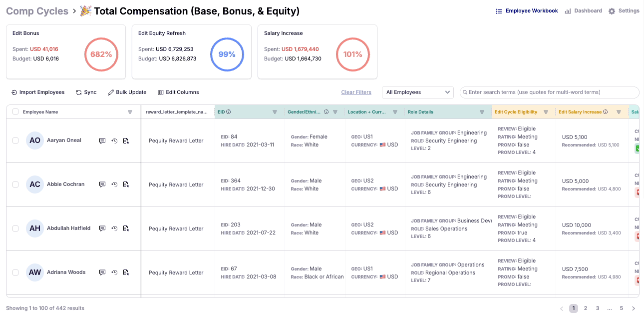
Task: Click the Import Employees button
Action: coord(38,92)
